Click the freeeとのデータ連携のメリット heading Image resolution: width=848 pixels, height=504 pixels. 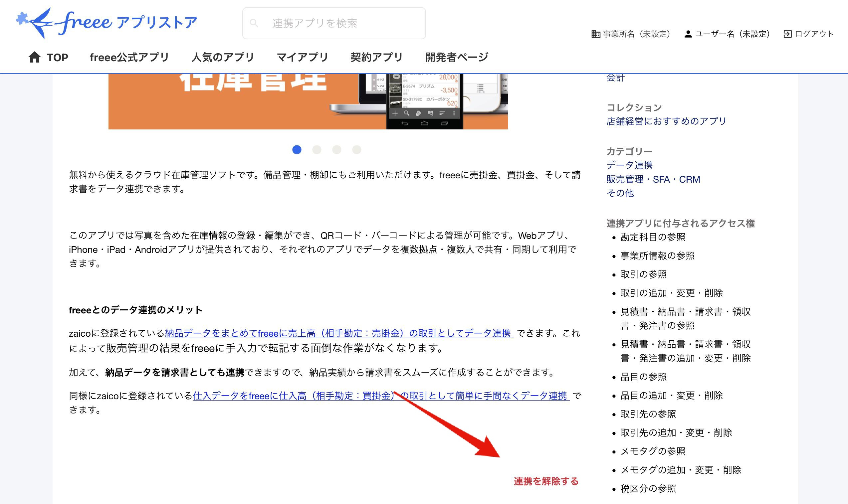tap(135, 310)
